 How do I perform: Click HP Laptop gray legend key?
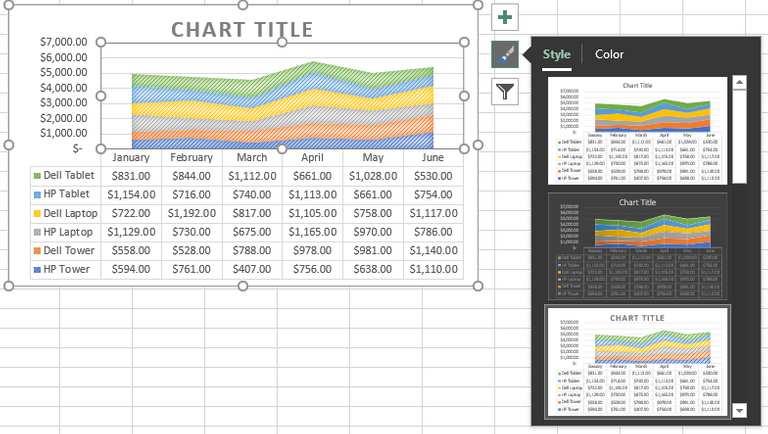37,232
